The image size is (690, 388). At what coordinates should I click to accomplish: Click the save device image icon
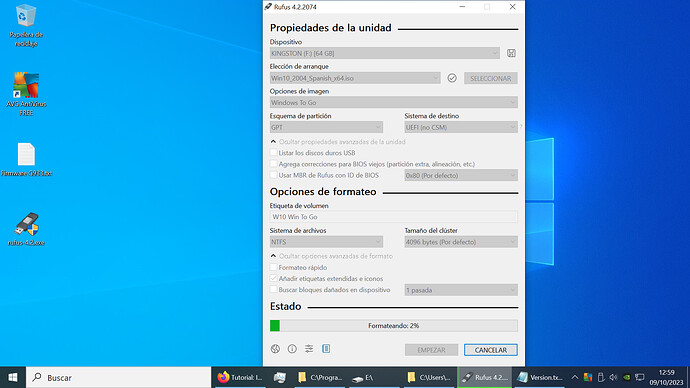pos(511,53)
